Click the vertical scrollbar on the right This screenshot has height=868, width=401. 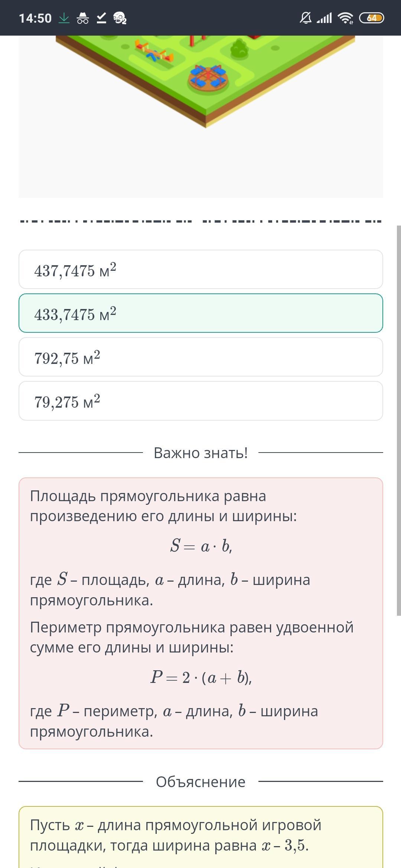click(398, 419)
